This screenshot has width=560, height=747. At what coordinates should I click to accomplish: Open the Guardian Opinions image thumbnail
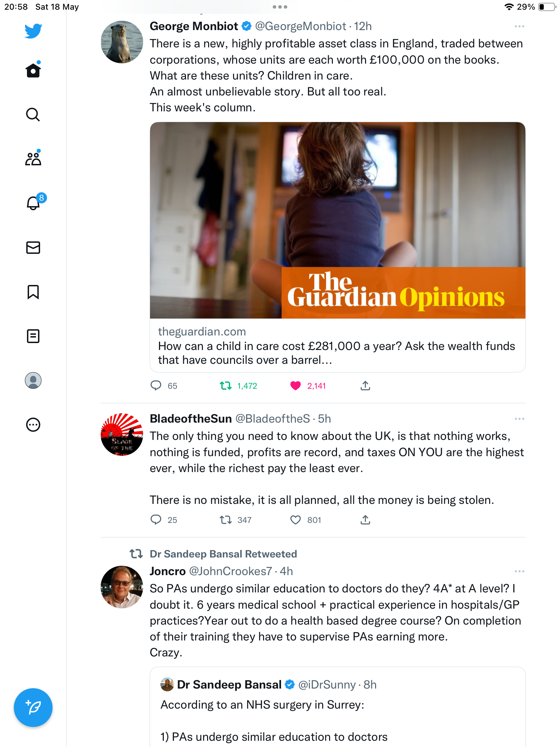338,220
